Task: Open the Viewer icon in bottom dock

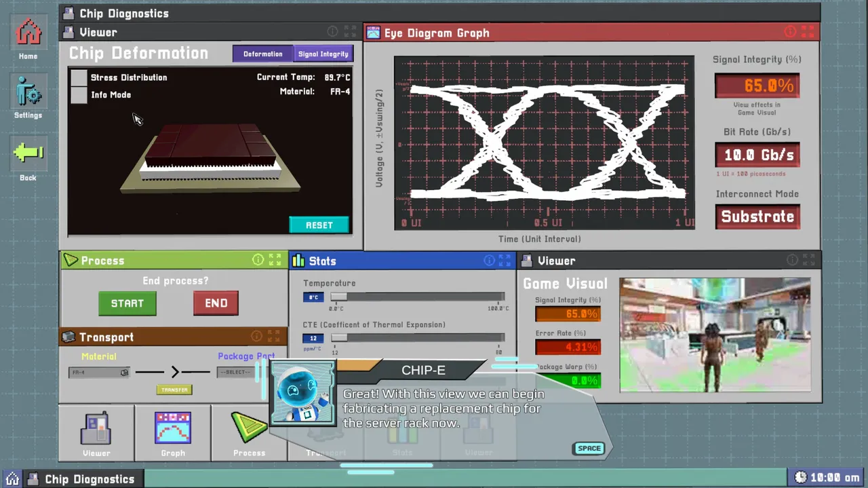Action: [x=96, y=432]
